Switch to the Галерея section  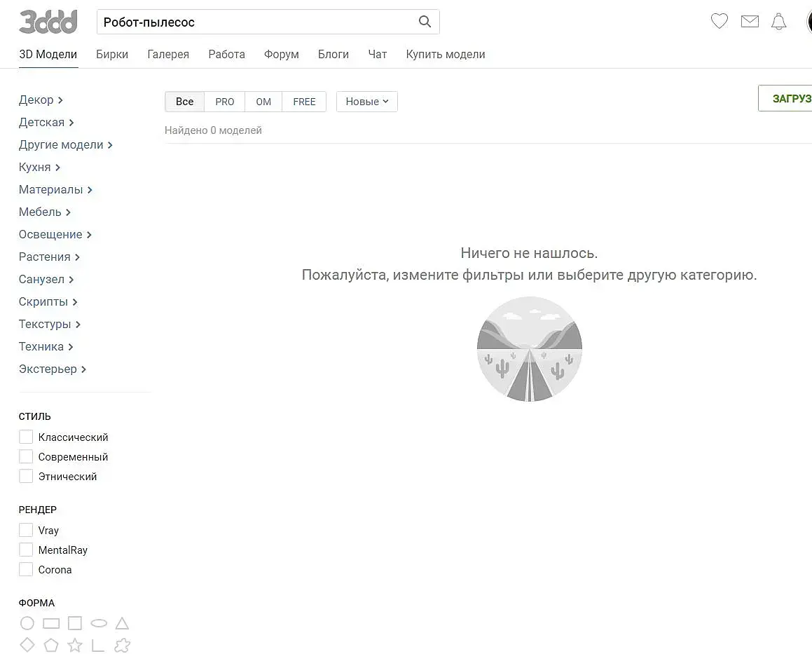[x=168, y=54]
